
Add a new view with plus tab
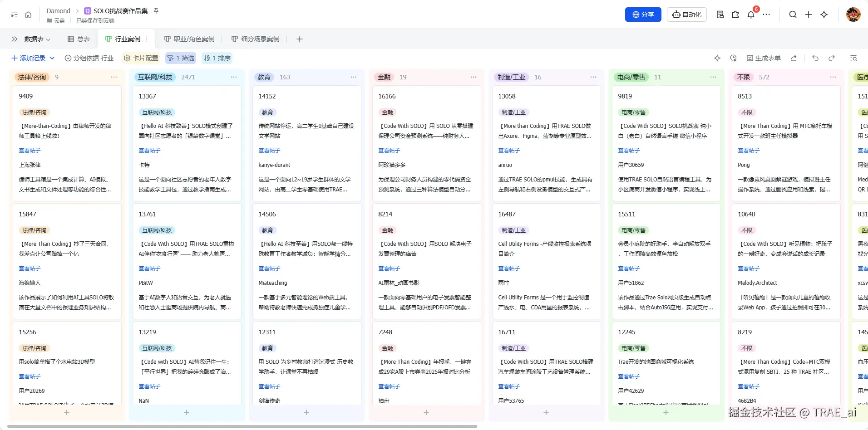(x=300, y=39)
